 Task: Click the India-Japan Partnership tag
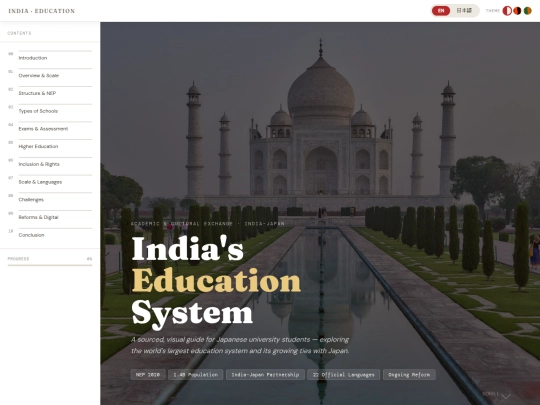point(265,374)
